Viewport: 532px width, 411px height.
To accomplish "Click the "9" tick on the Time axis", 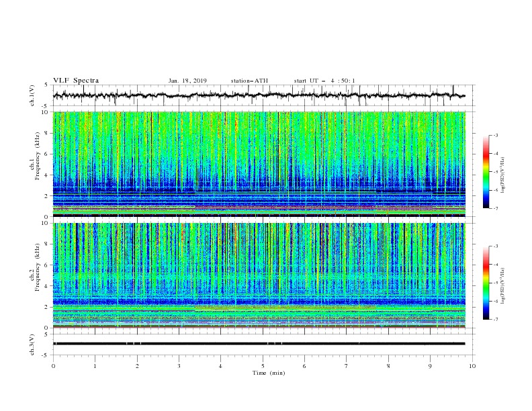I will pyautogui.click(x=430, y=366).
